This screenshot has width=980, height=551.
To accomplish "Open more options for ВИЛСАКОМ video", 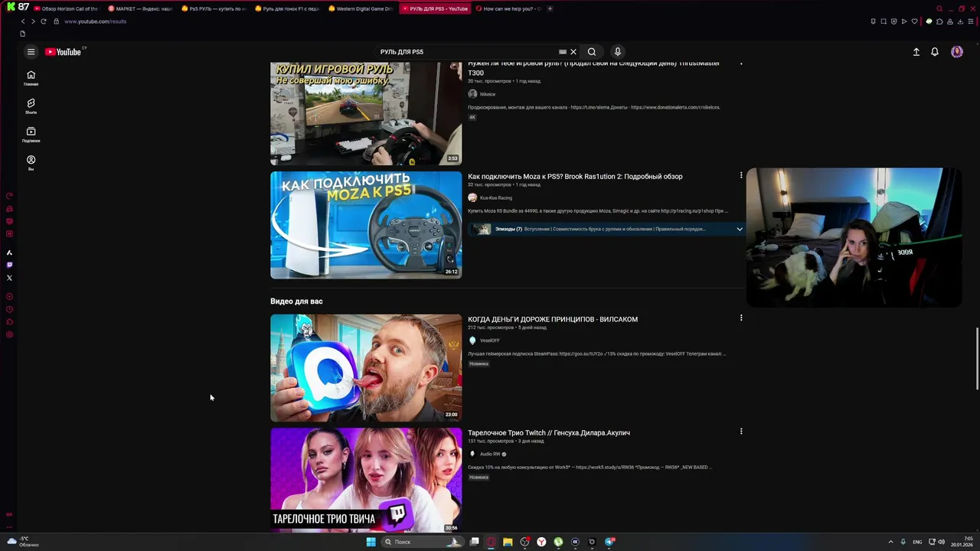I will 740,318.
